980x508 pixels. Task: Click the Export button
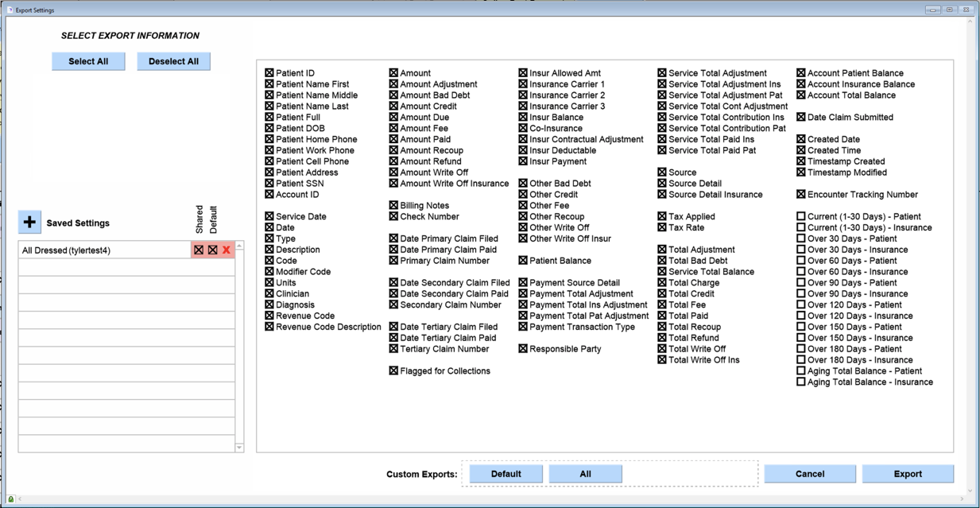pos(908,474)
